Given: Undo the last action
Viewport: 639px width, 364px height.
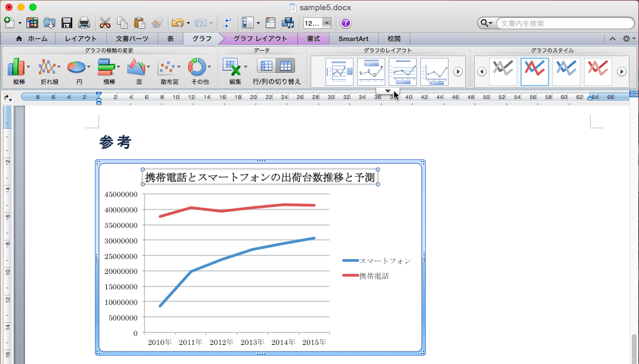Looking at the screenshot, I should pyautogui.click(x=177, y=23).
